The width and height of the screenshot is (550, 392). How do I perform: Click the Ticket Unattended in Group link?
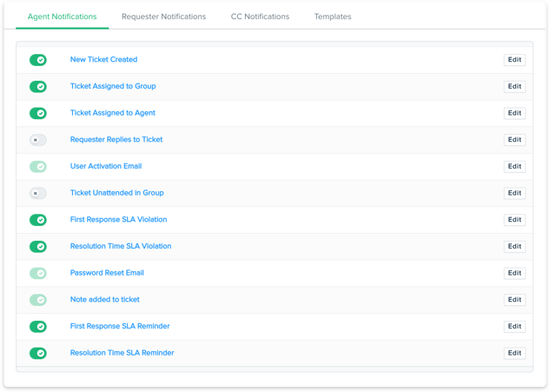pos(116,193)
